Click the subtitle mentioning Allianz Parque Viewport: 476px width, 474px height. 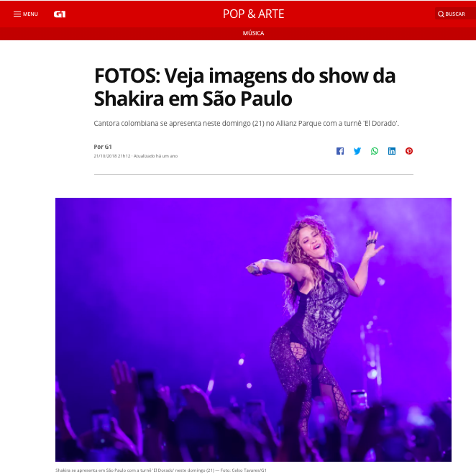click(x=246, y=123)
